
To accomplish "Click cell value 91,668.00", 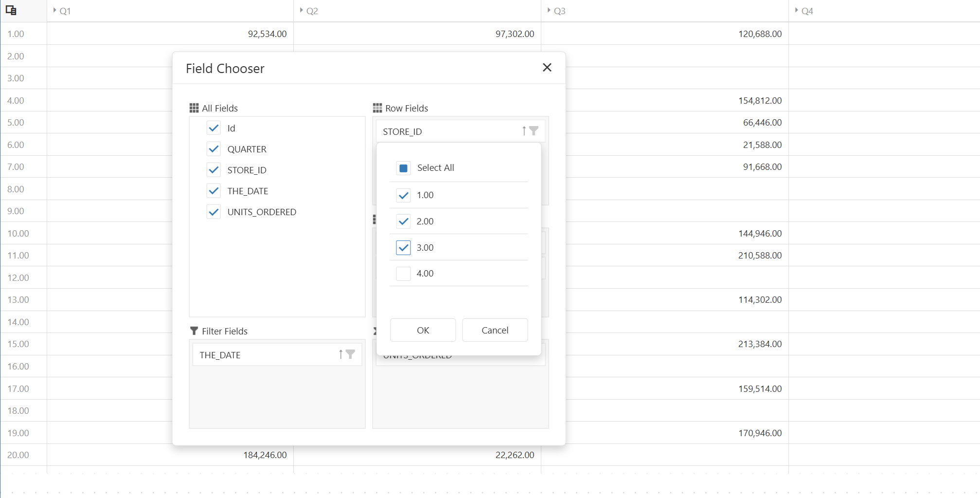I will coord(762,166).
